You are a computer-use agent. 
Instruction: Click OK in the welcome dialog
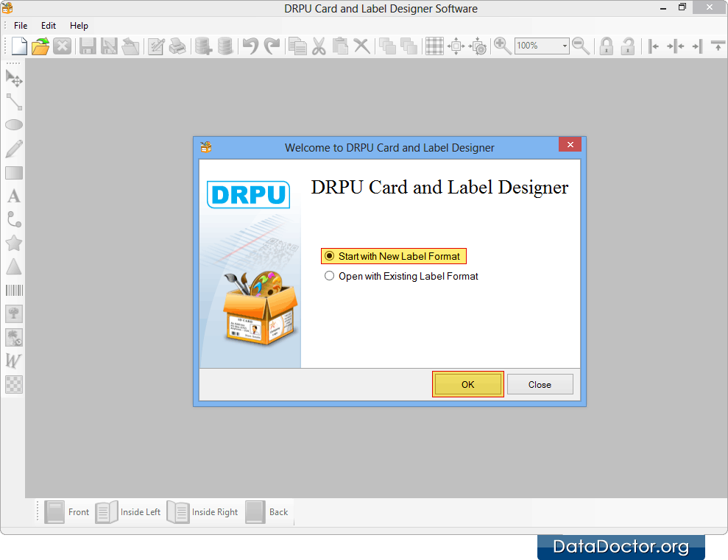(467, 384)
